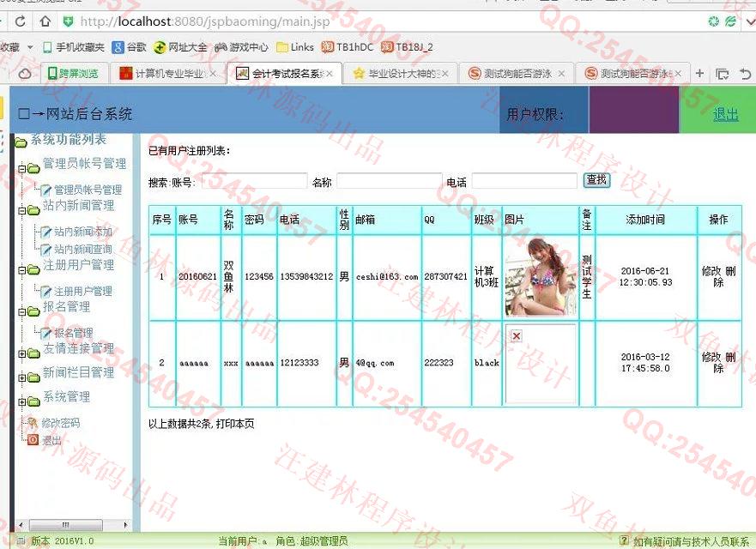Switch to first 测试狗能否游泳 tab
Viewport: 756px width, 549px height.
517,73
